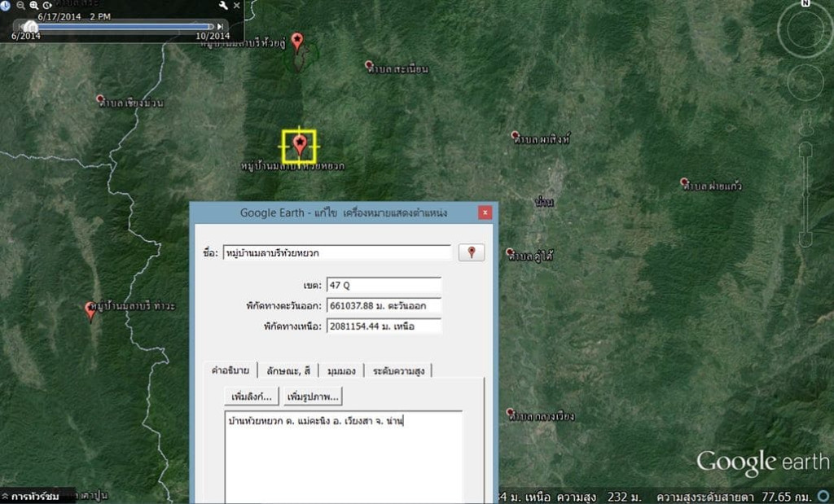The image size is (834, 504).
Task: Switch to the มุมมอง view tab
Action: pyautogui.click(x=341, y=370)
